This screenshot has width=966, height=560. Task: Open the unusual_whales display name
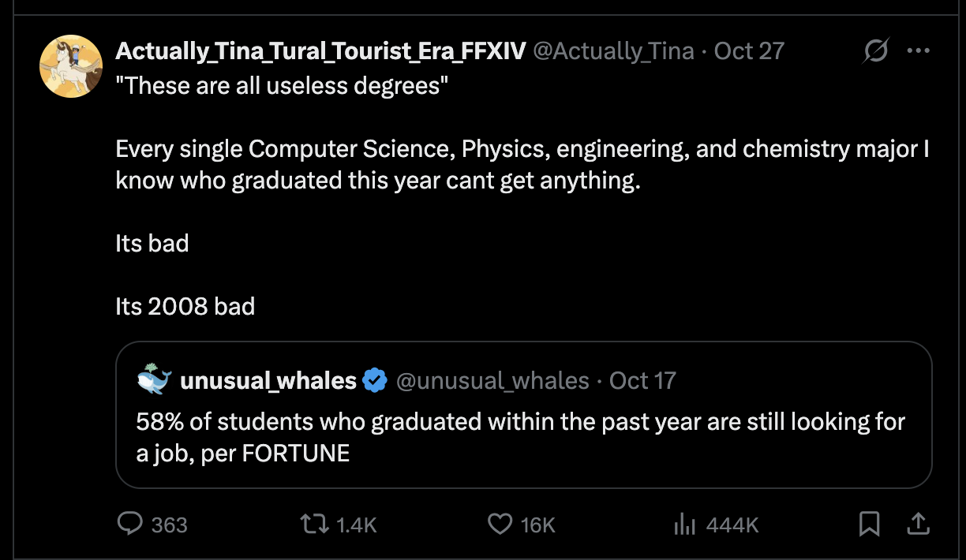pyautogui.click(x=268, y=381)
